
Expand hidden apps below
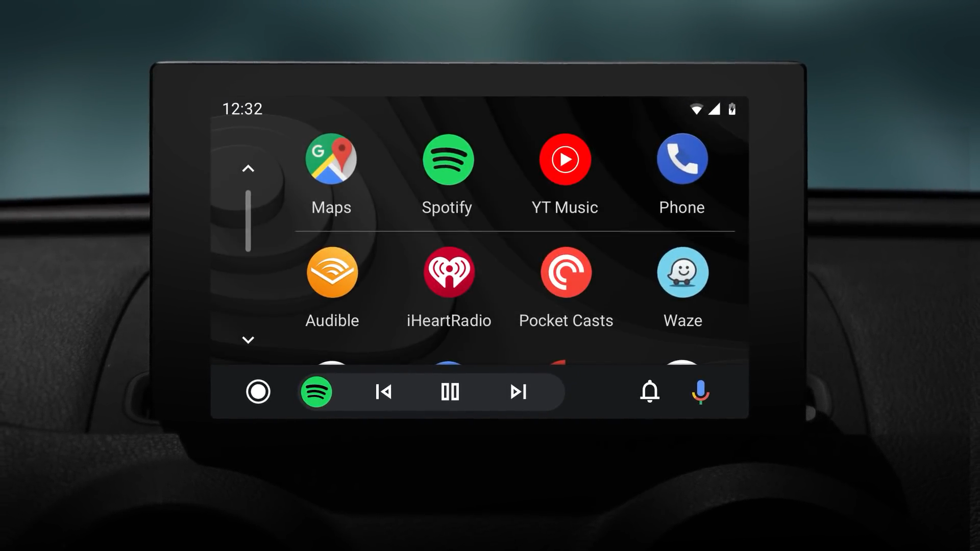[249, 340]
